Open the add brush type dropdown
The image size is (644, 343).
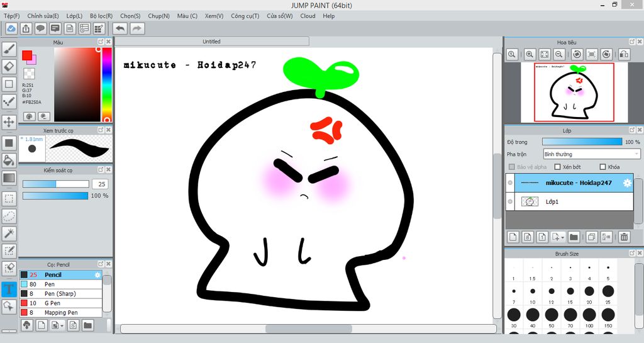(62, 326)
